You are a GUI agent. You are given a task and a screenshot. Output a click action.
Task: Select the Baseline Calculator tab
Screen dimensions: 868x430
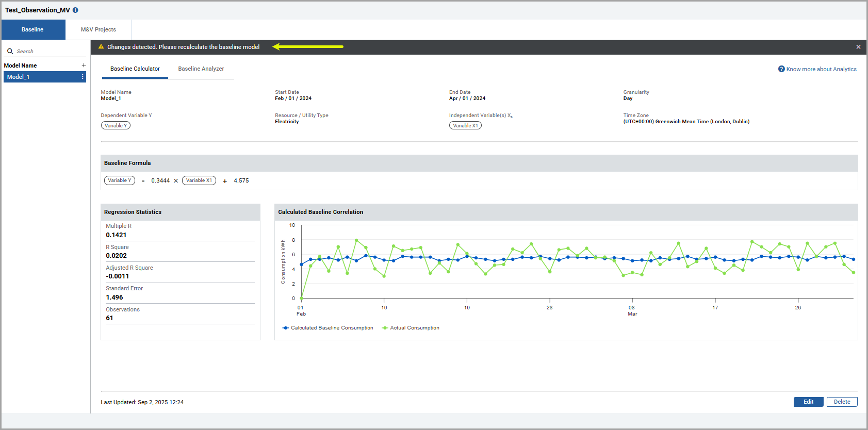point(135,69)
